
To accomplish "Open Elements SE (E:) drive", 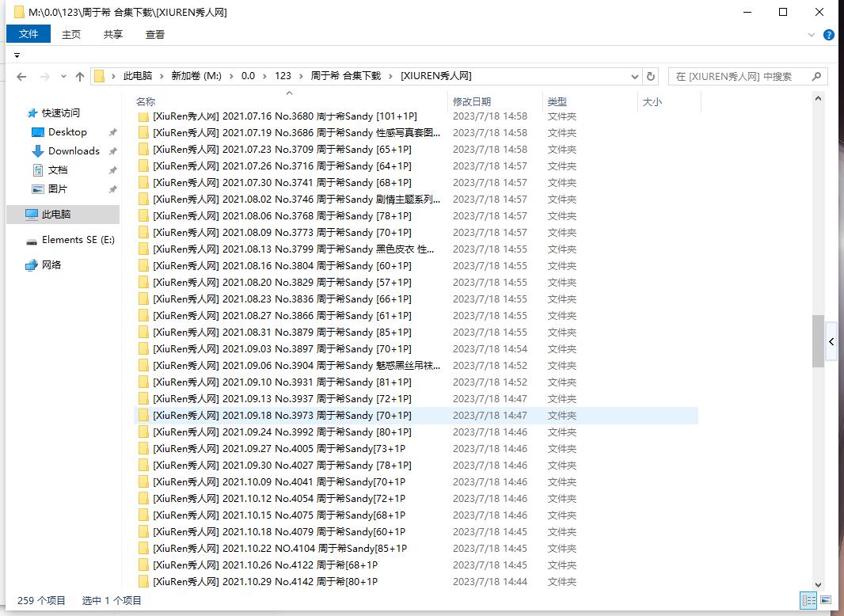I will pyautogui.click(x=78, y=240).
